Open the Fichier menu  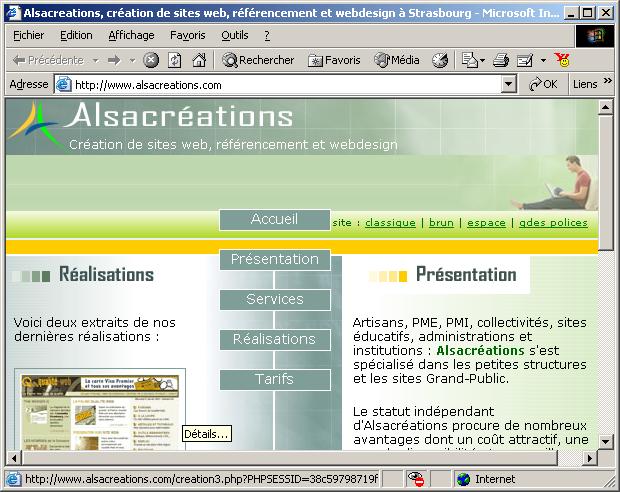[x=28, y=36]
